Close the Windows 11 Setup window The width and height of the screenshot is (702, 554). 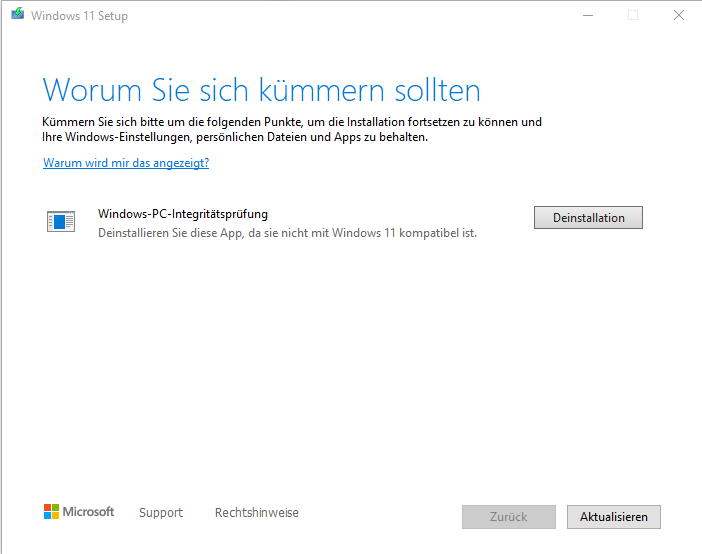pos(679,15)
